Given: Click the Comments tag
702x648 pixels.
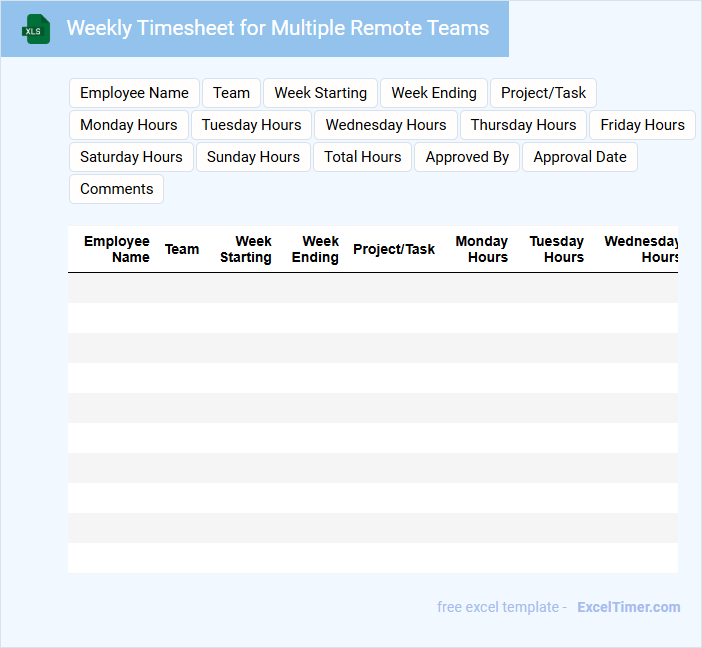Looking at the screenshot, I should 116,189.
